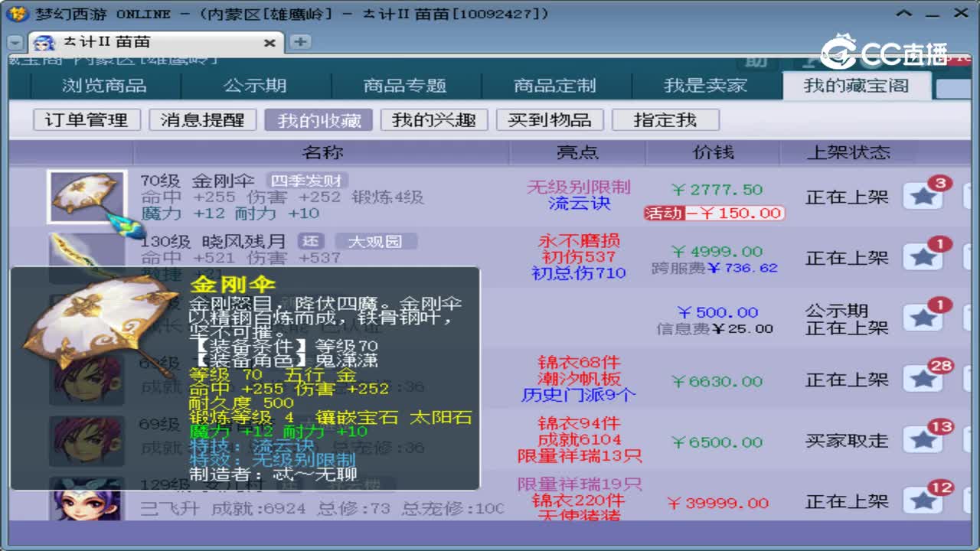Open 我的兴趣 section
980x551 pixels.
(x=434, y=120)
